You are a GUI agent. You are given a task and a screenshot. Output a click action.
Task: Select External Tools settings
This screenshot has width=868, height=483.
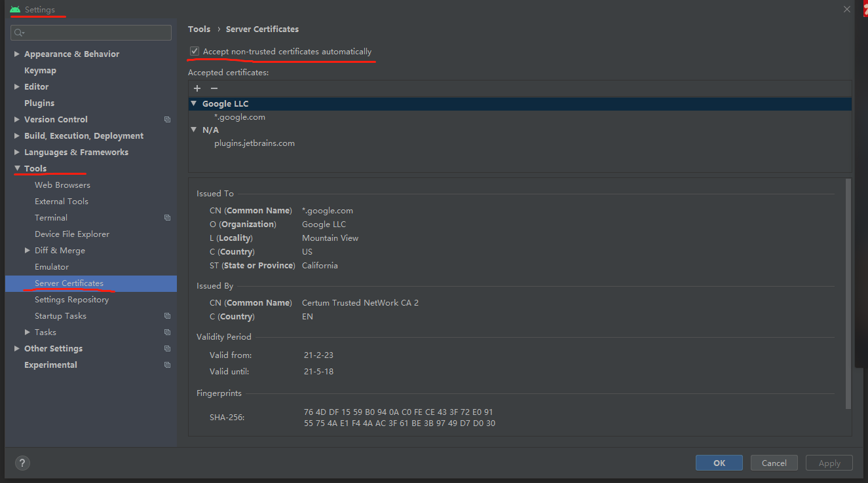point(62,202)
